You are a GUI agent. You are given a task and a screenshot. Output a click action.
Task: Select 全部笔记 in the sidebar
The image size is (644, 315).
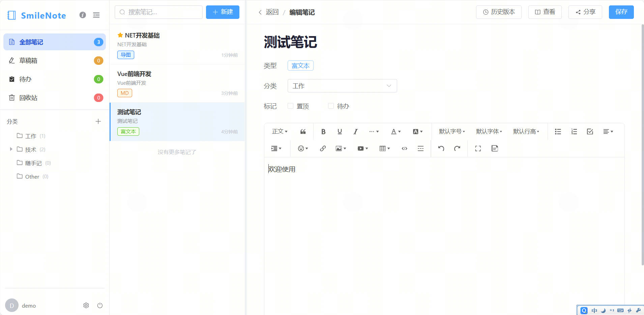[55, 42]
